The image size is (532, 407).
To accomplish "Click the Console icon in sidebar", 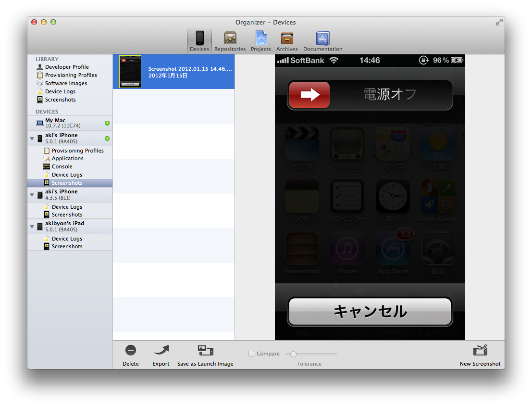I will pos(47,166).
